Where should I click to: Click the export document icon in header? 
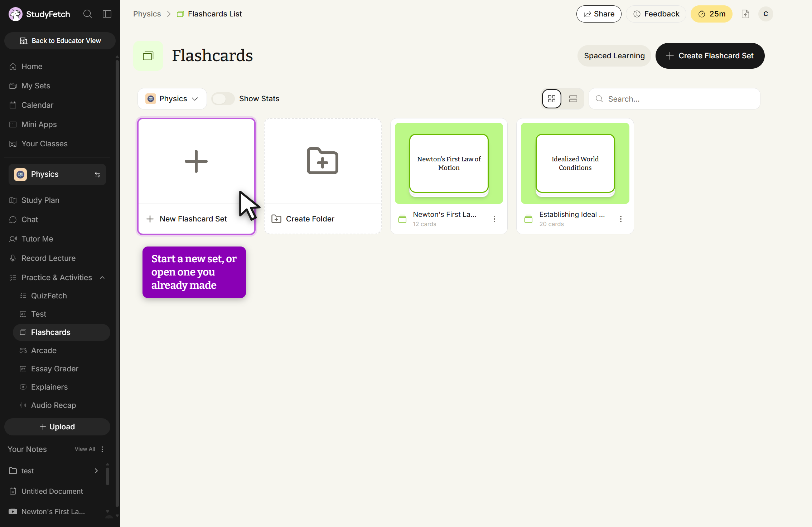coord(745,14)
